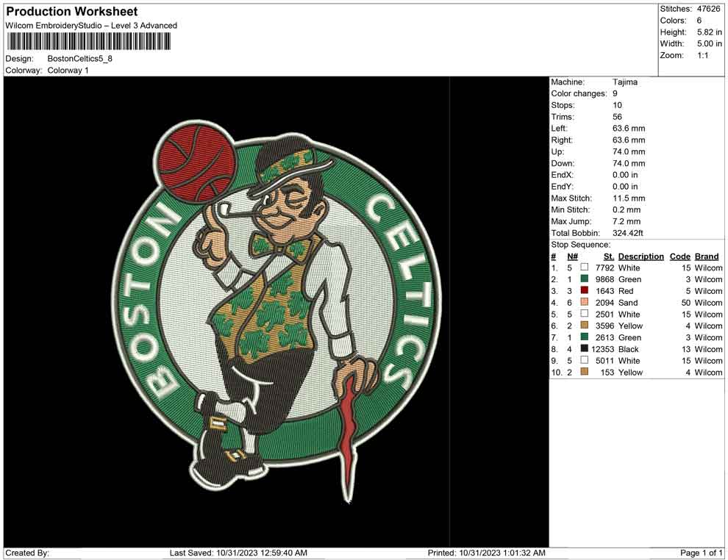This screenshot has width=728, height=560.
Task: Click the 'Last Saved' timestamp in the footer
Action: click(x=238, y=553)
